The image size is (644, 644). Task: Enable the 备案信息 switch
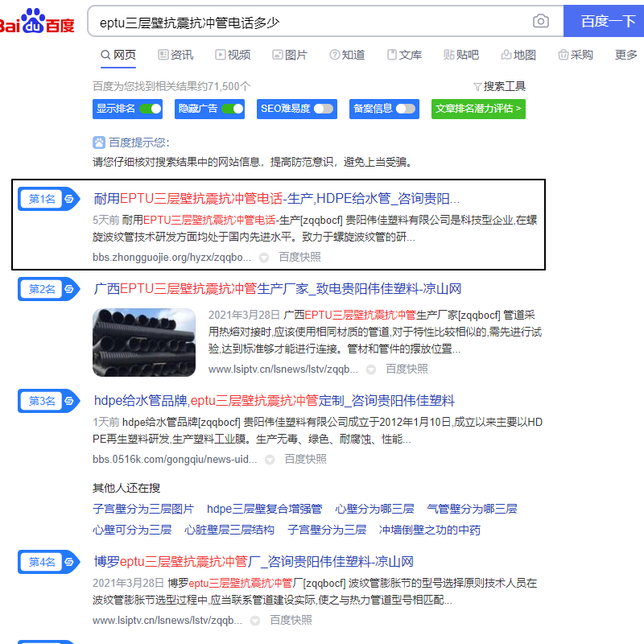(406, 109)
